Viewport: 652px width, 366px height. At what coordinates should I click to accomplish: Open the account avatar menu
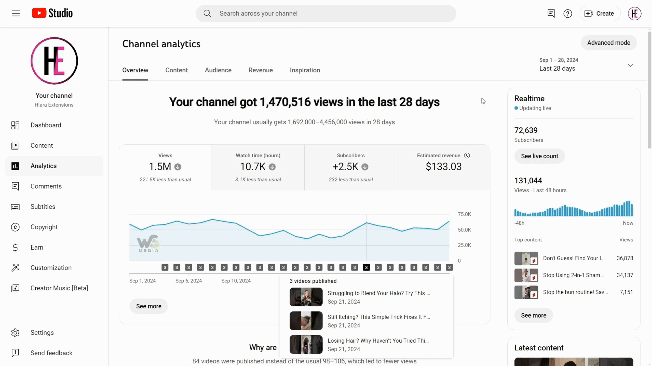click(x=635, y=14)
